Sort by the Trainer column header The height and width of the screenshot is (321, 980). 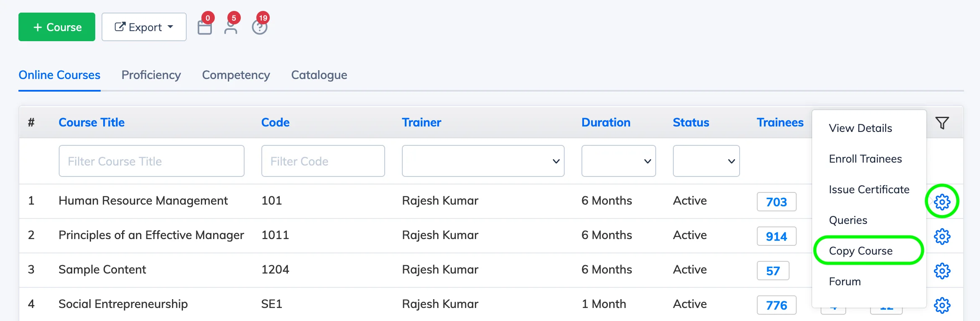tap(422, 122)
